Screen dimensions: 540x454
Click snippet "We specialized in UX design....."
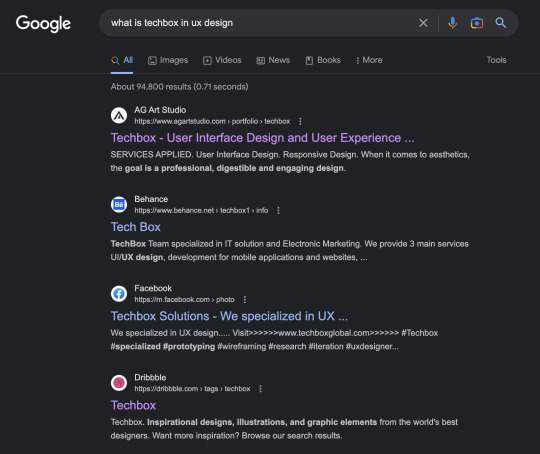click(x=170, y=333)
